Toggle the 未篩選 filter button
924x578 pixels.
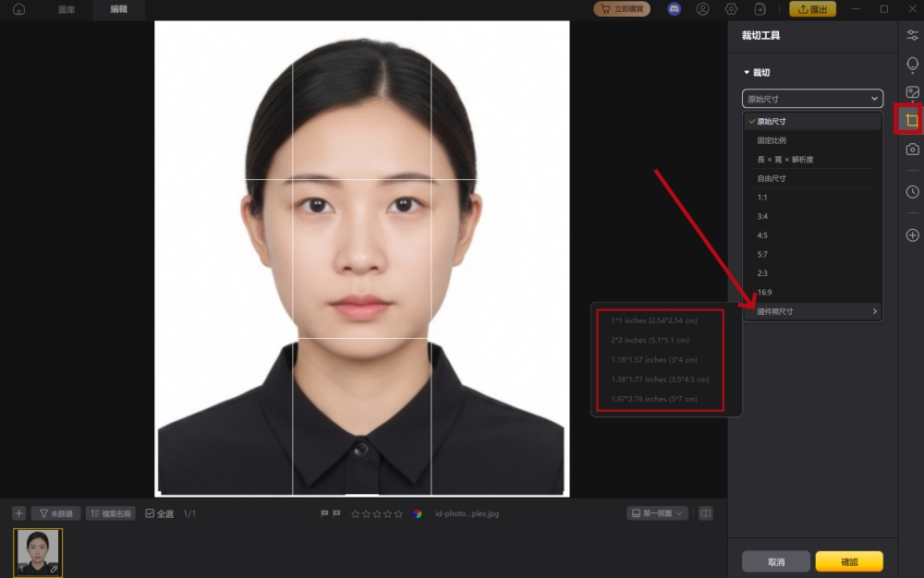tap(55, 513)
